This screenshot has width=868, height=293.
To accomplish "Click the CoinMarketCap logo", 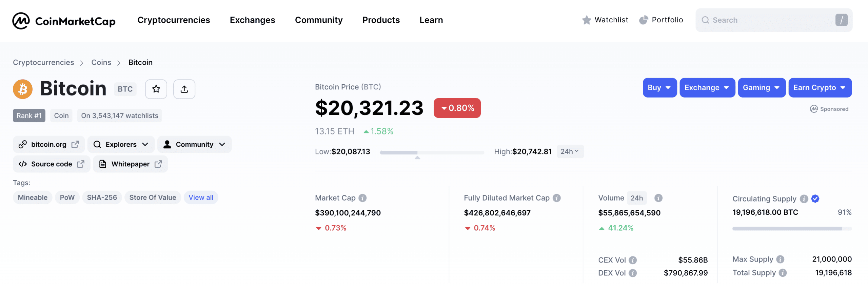I will click(x=64, y=21).
